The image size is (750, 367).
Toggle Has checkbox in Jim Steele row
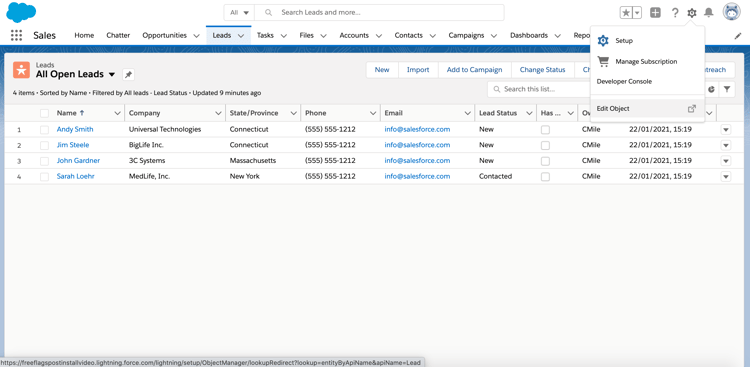(x=545, y=145)
